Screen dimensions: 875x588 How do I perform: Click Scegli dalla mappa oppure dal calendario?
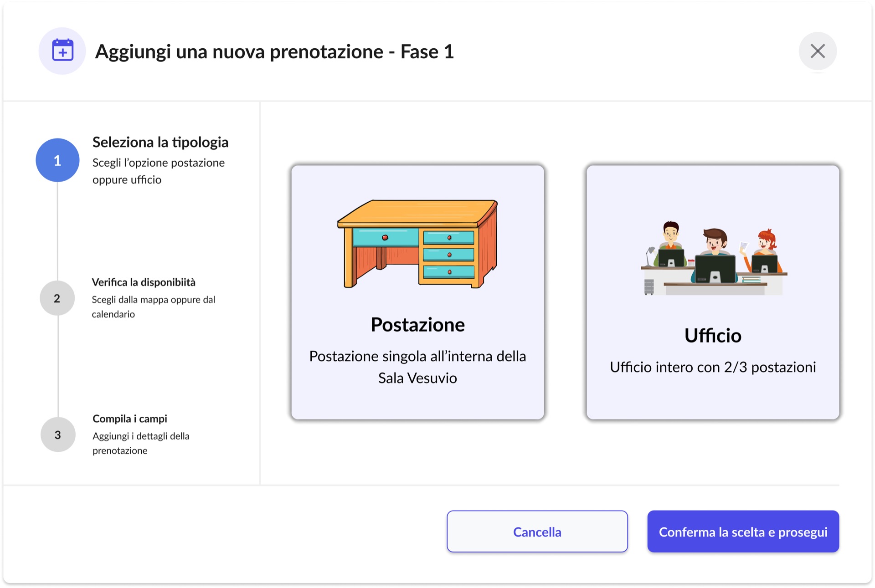pyautogui.click(x=153, y=307)
